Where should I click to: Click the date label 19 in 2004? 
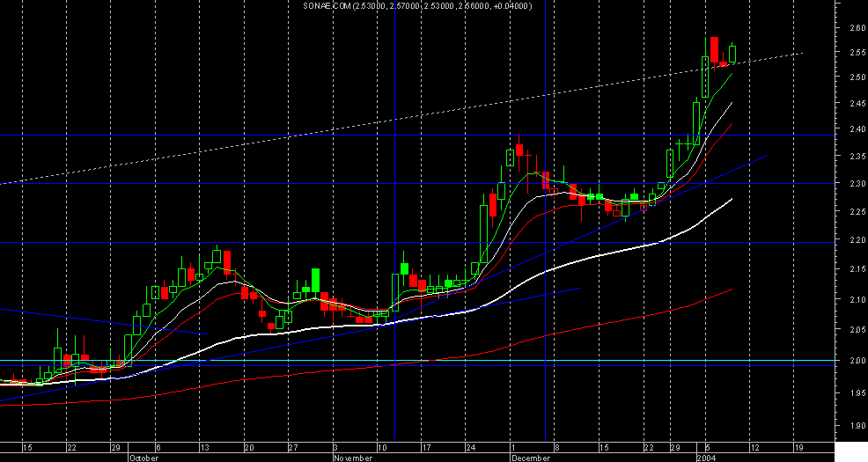(798, 448)
